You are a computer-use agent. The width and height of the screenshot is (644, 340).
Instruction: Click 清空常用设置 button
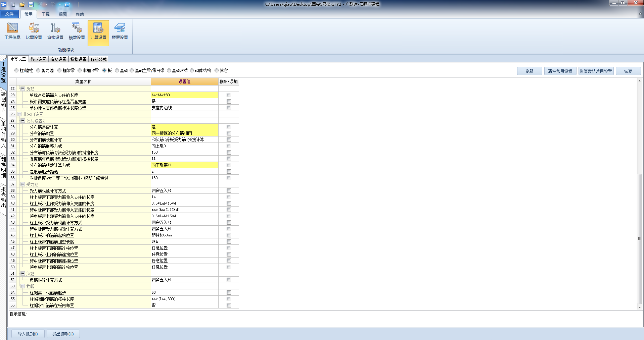560,71
